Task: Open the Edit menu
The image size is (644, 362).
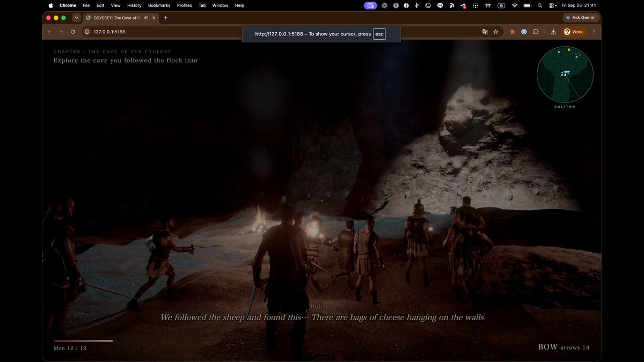Action: tap(100, 5)
